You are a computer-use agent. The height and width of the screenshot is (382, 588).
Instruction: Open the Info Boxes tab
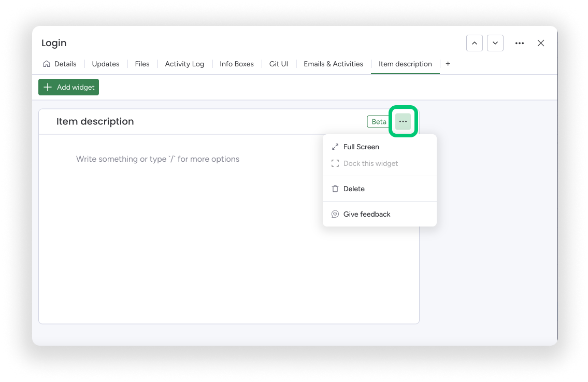tap(237, 64)
